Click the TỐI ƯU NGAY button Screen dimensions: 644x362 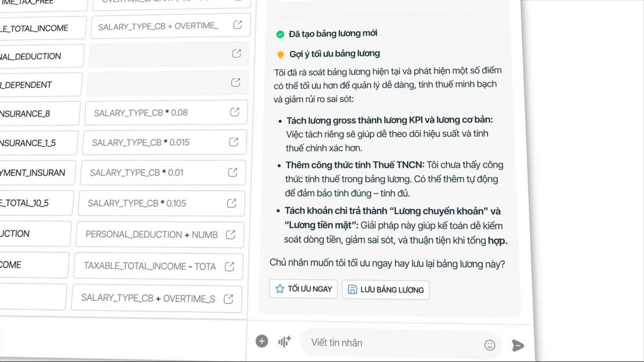(304, 289)
